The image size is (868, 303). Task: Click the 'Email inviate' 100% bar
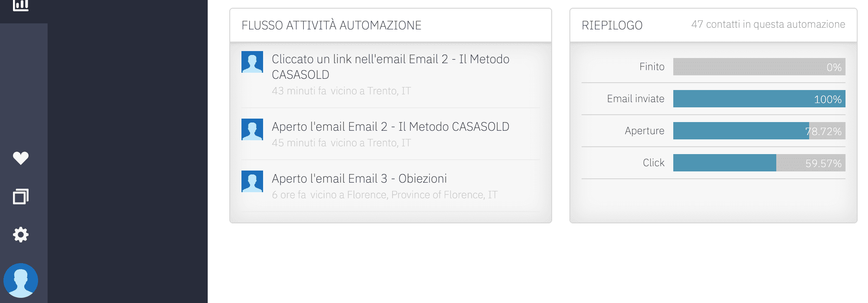pyautogui.click(x=759, y=99)
